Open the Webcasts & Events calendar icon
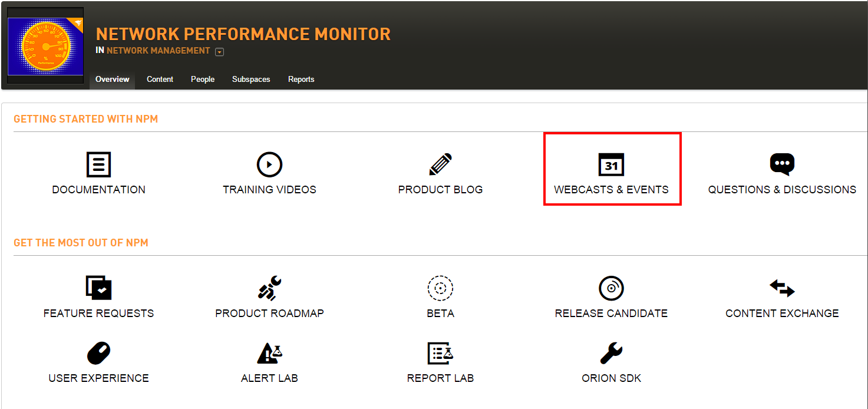The height and width of the screenshot is (409, 868). (x=611, y=164)
